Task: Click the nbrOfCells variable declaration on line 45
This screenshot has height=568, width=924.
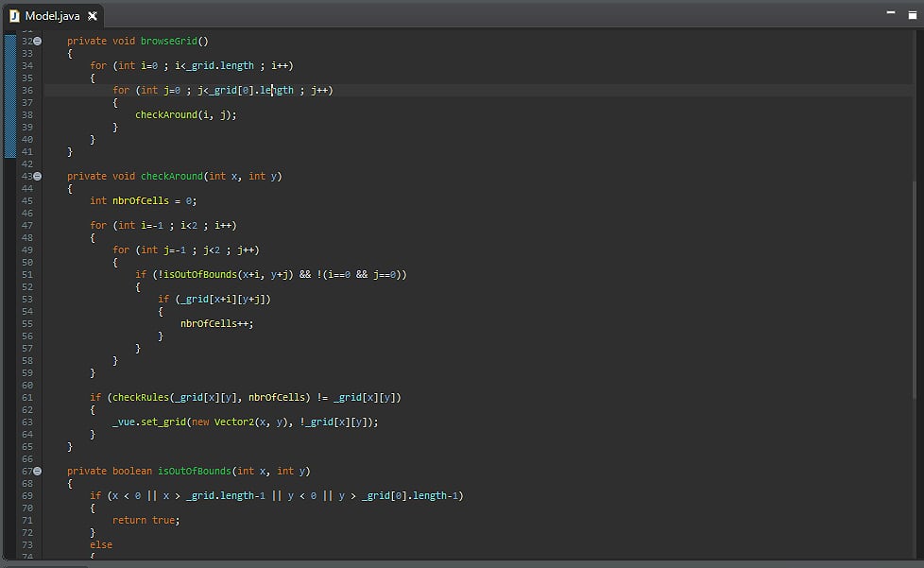Action: [x=142, y=201]
